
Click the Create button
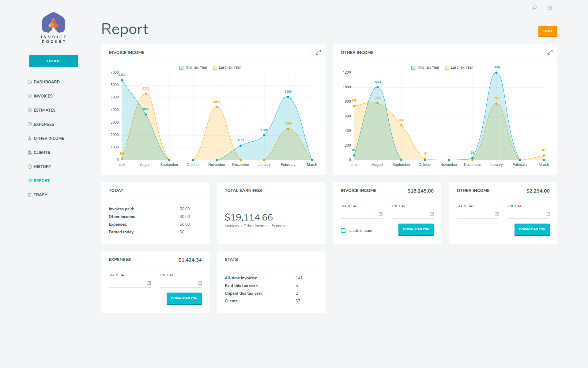[x=54, y=61]
